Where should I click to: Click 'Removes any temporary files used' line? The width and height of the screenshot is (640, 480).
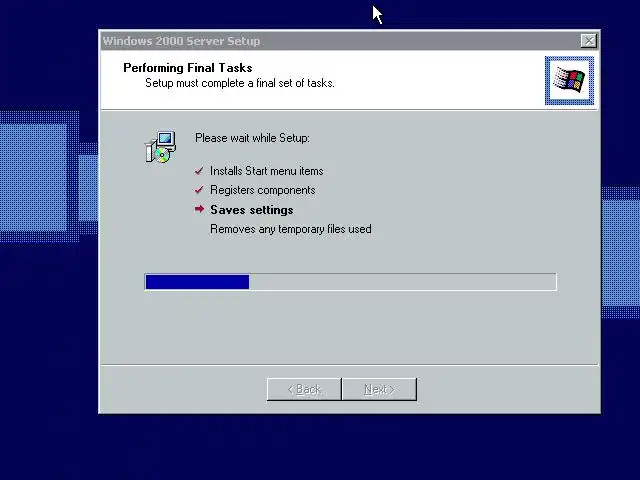[291, 229]
